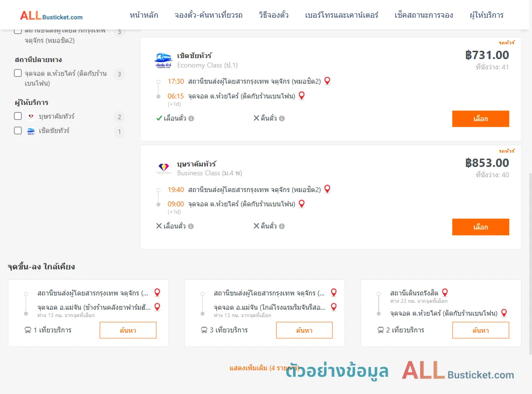The image size is (532, 394).
Task: Click Economy Class (ป.1) label
Action: click(207, 65)
